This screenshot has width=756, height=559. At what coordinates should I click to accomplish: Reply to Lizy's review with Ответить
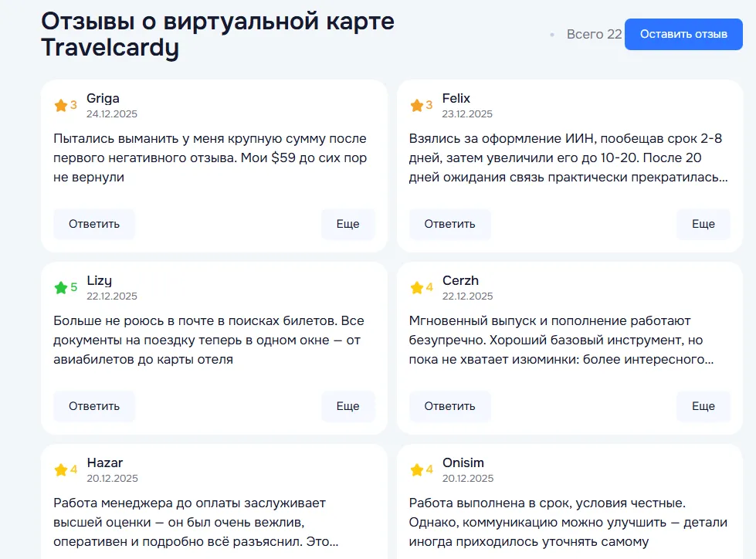click(94, 406)
